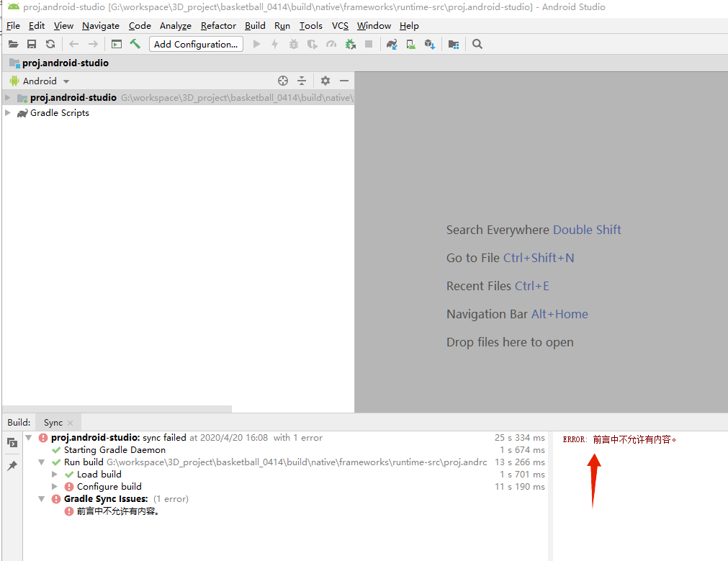
Task: Click the green hammer Make Project icon
Action: click(x=135, y=44)
